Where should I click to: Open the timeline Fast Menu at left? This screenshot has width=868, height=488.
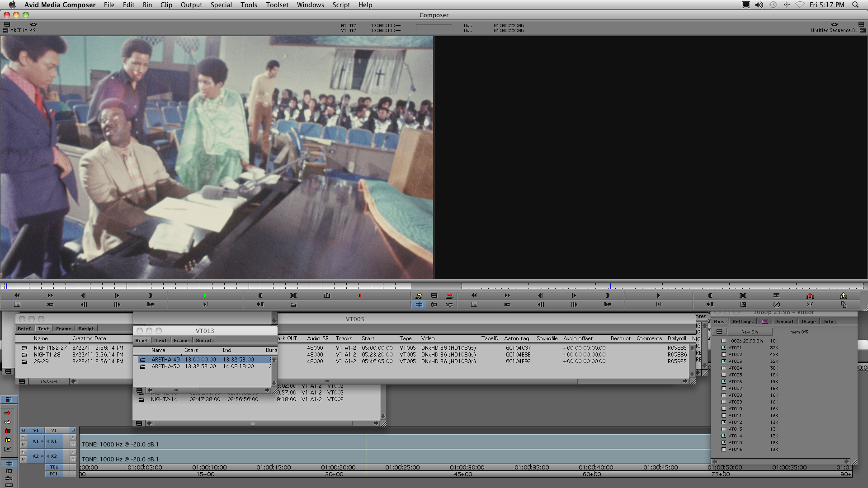tap(9, 399)
